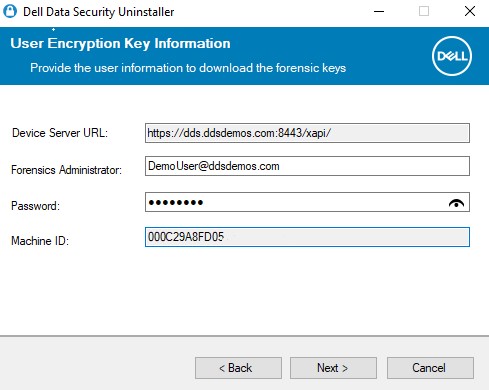Toggle password visibility eye icon
Image resolution: width=489 pixels, height=390 pixels.
(x=456, y=203)
